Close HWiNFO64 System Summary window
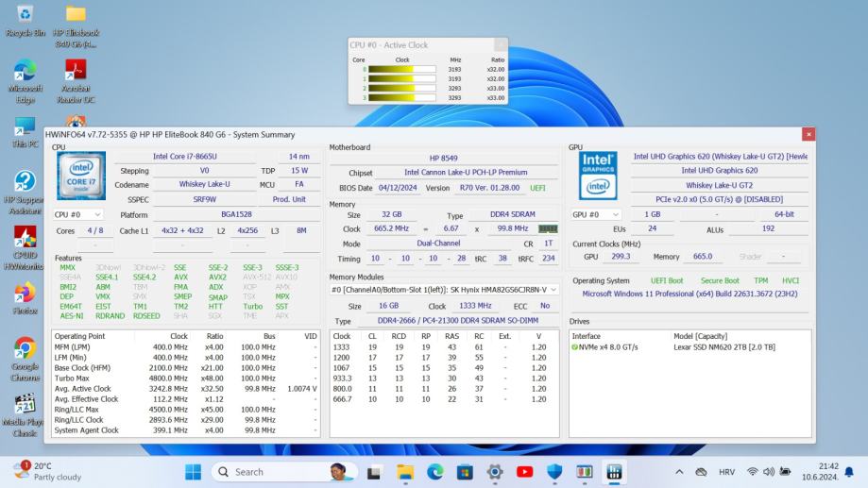 [x=808, y=135]
